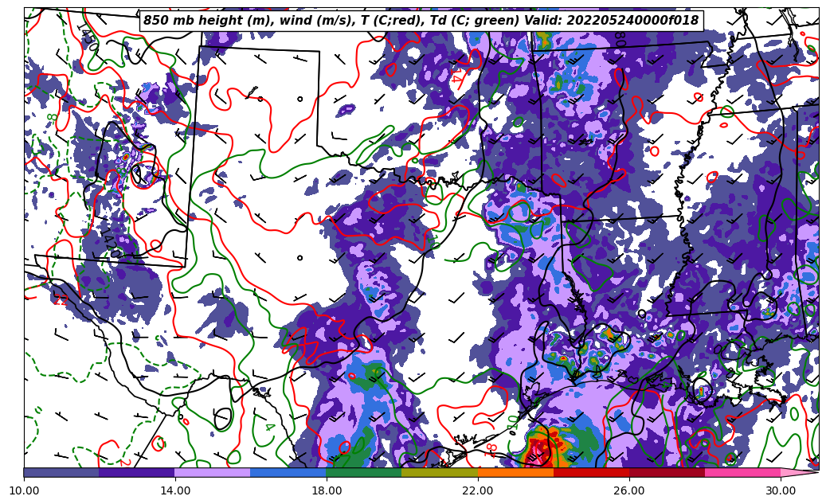Click the green 4 dewpoint contour label
This screenshot has width=826, height=504.
click(x=269, y=427)
